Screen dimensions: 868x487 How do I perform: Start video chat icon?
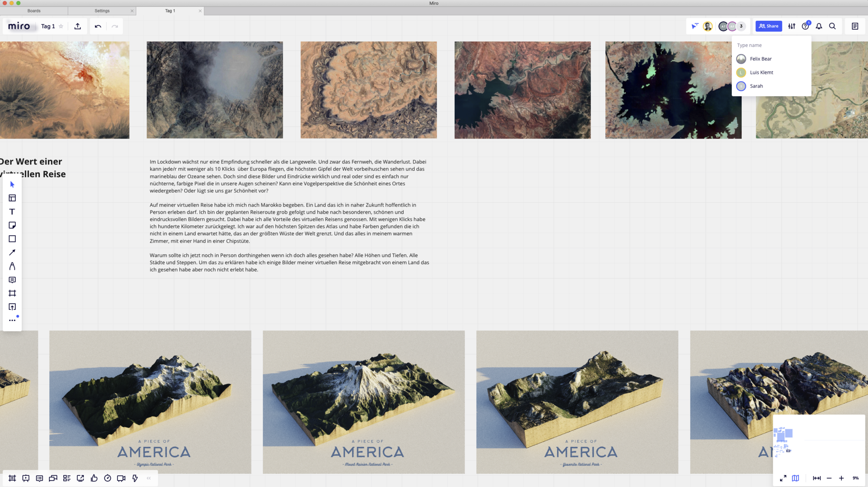pos(121,478)
